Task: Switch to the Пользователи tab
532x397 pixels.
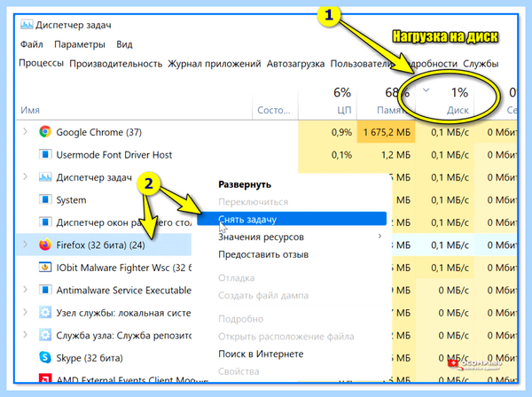Action: coord(362,64)
